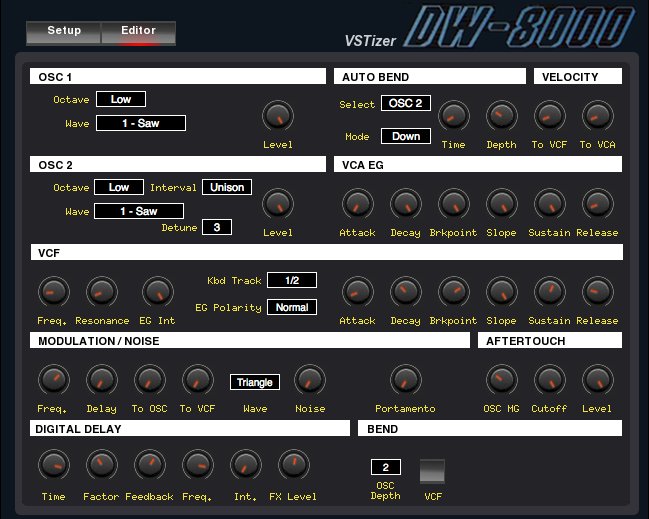Click the Noise knob
This screenshot has width=649, height=519.
click(310, 380)
